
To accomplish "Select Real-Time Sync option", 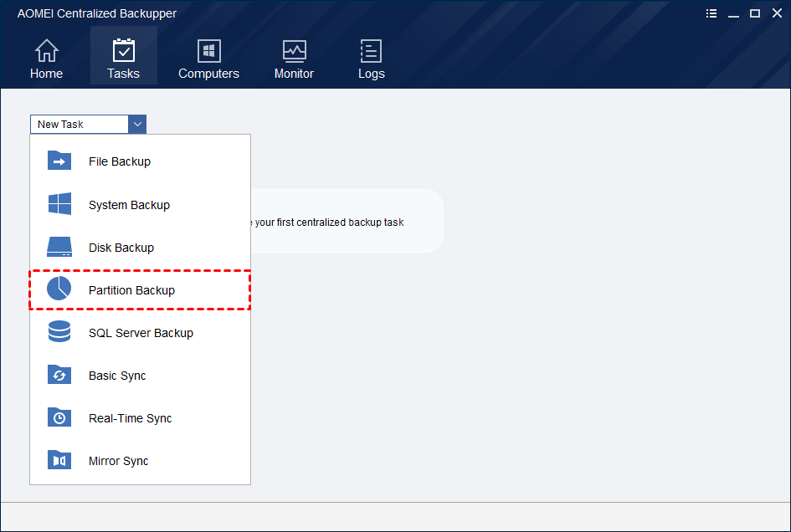I will pyautogui.click(x=141, y=418).
